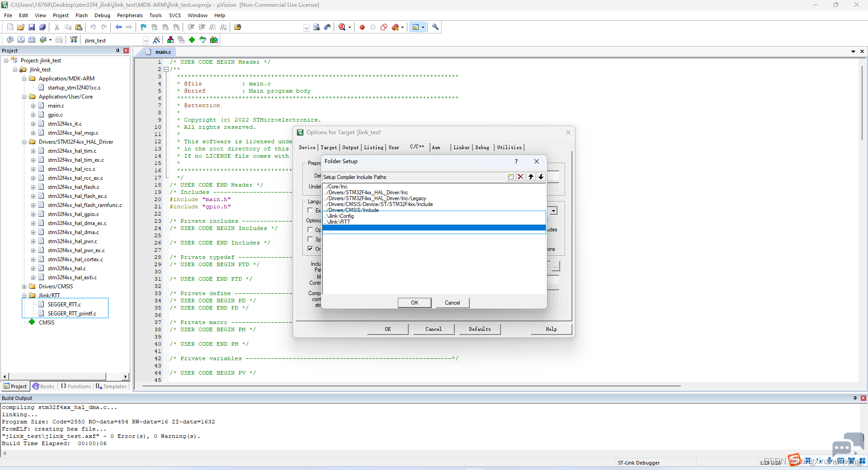Delete the selected include path

[520, 177]
